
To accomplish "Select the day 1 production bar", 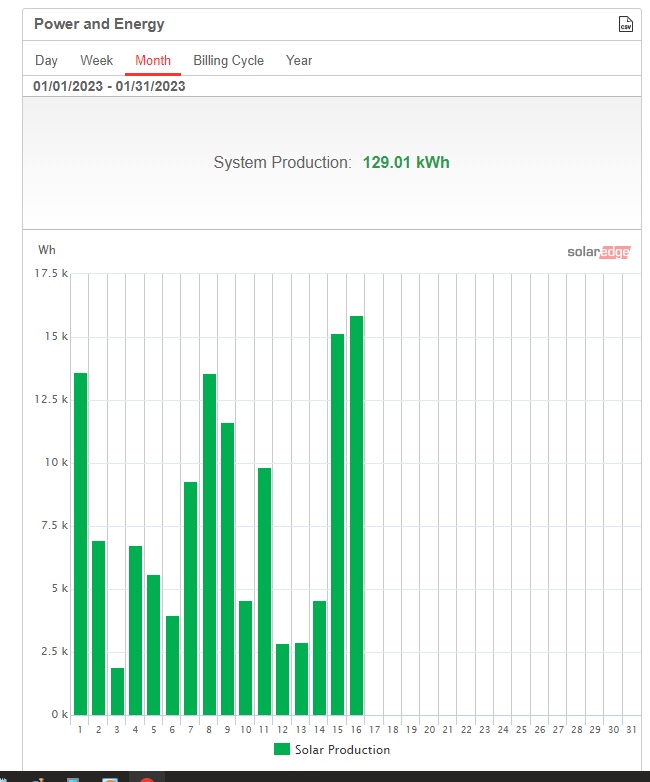I will tap(80, 544).
